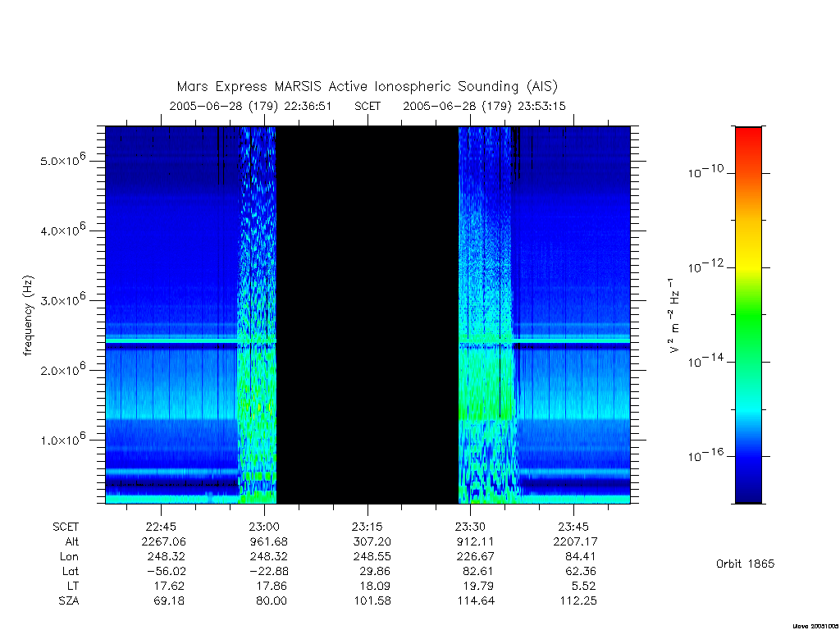Click the red top of the color bar
This screenshot has width=840, height=630.
[x=748, y=135]
